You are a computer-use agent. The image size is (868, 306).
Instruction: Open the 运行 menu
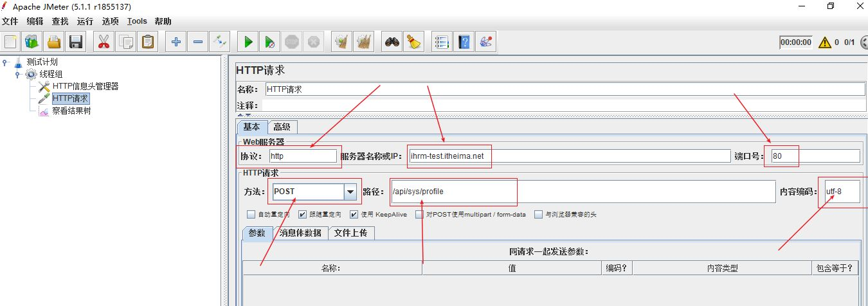tap(86, 21)
